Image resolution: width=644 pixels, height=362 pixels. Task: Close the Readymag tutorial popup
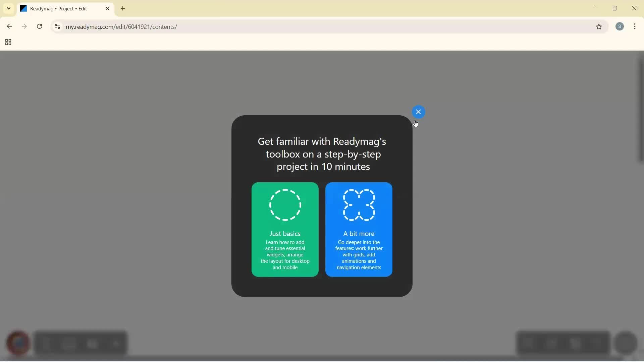tap(418, 112)
